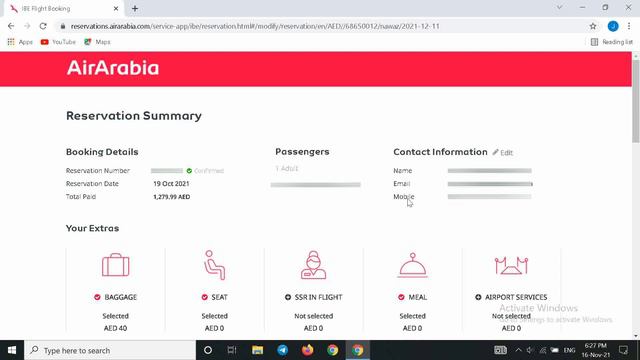Click the 1,279.99 AED total paid value
The height and width of the screenshot is (360, 640).
[x=171, y=197]
